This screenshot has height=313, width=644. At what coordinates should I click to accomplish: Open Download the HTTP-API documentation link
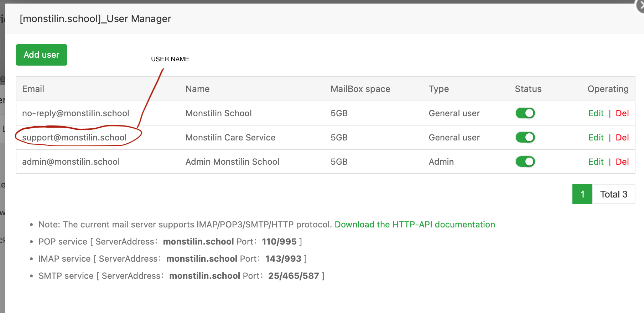pos(415,225)
